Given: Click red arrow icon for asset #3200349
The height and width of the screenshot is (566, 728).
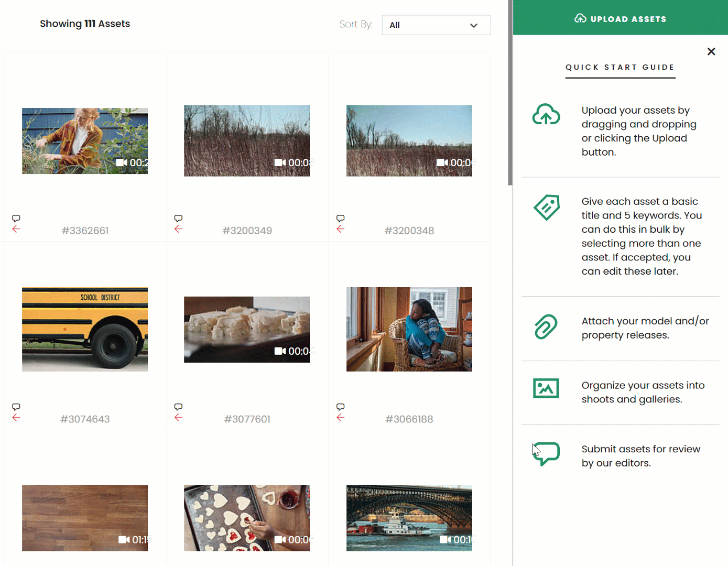Looking at the screenshot, I should coord(178,229).
